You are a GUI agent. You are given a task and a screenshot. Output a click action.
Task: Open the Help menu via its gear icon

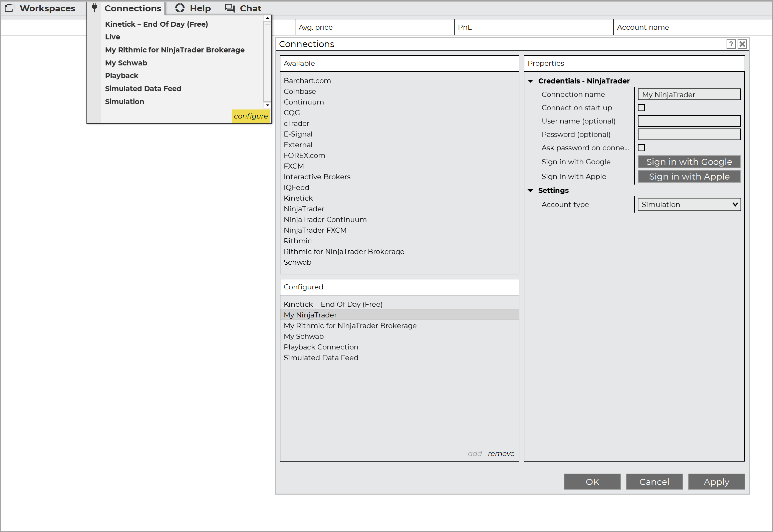[x=180, y=7]
